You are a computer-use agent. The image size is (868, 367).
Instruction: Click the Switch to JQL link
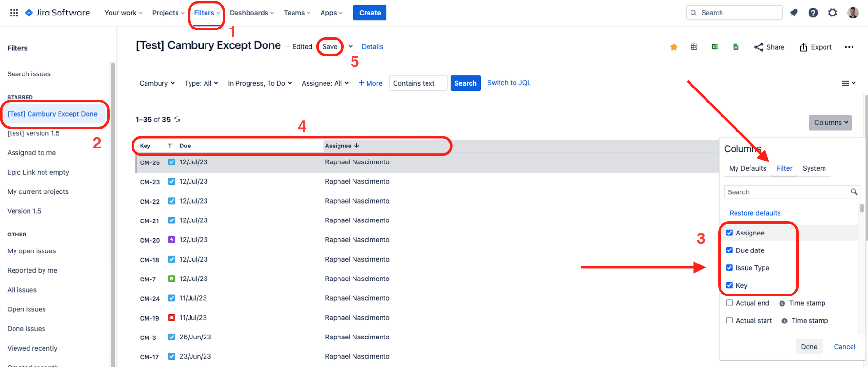click(509, 83)
